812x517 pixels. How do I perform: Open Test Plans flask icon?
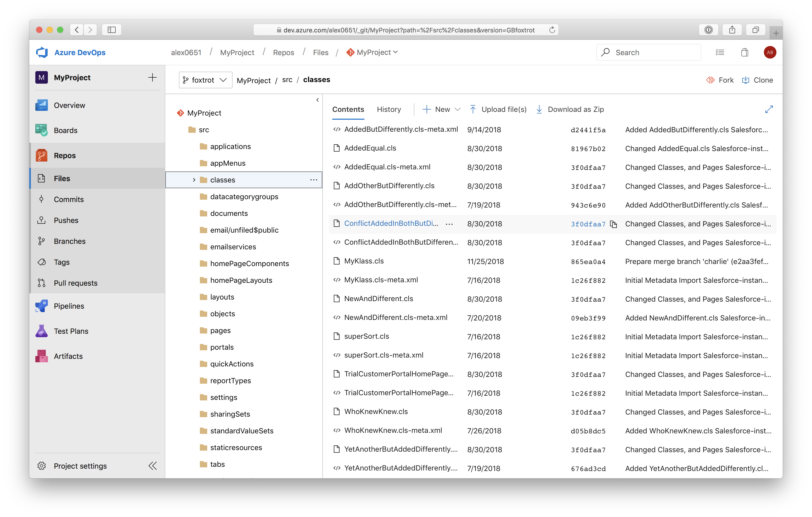[x=42, y=331]
